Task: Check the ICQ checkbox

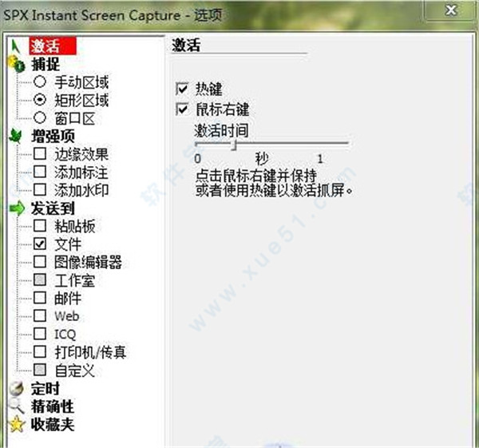Action: [x=40, y=334]
